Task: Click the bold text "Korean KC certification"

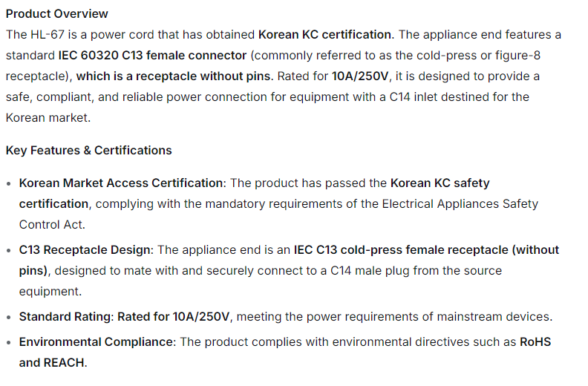Action: click(x=324, y=34)
